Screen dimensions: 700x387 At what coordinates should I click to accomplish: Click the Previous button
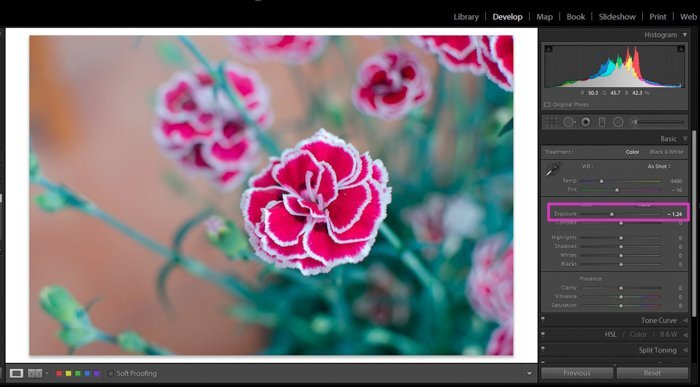(577, 373)
